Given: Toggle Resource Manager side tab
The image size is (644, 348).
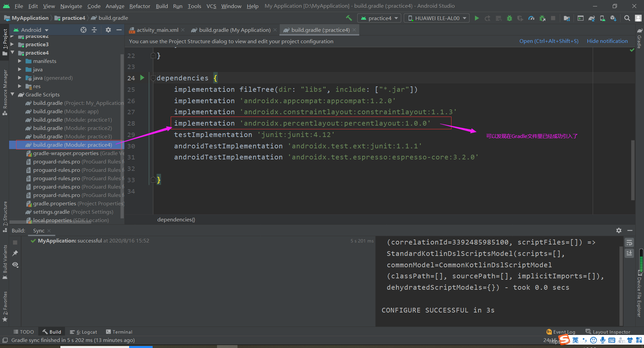Looking at the screenshot, I should coord(5,92).
